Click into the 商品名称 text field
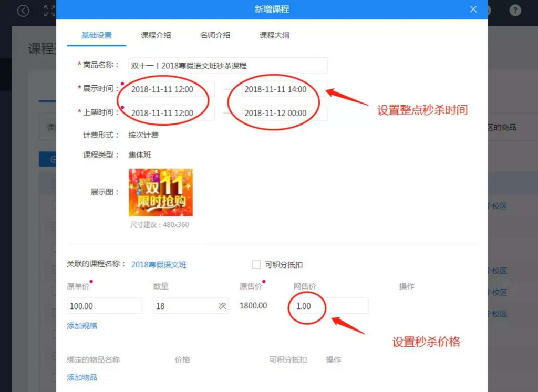 pos(227,65)
